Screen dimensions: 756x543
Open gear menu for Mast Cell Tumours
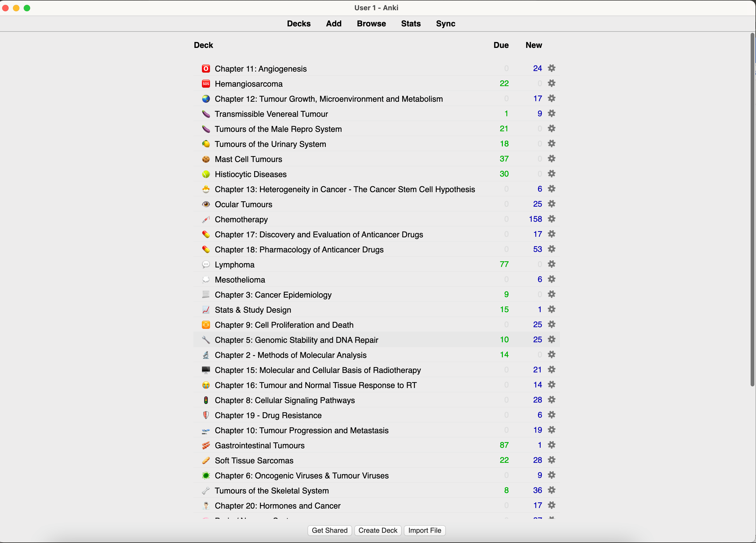click(552, 158)
